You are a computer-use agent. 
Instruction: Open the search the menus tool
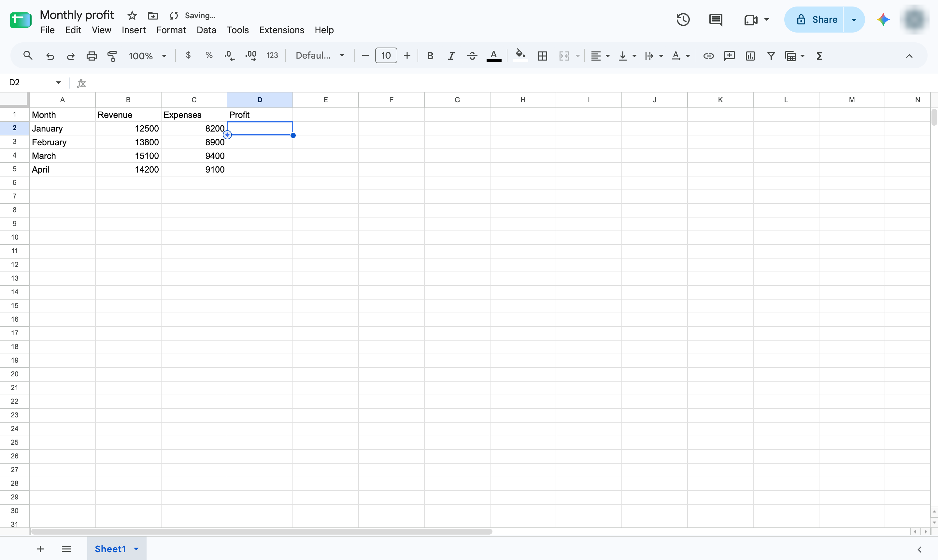(x=28, y=56)
